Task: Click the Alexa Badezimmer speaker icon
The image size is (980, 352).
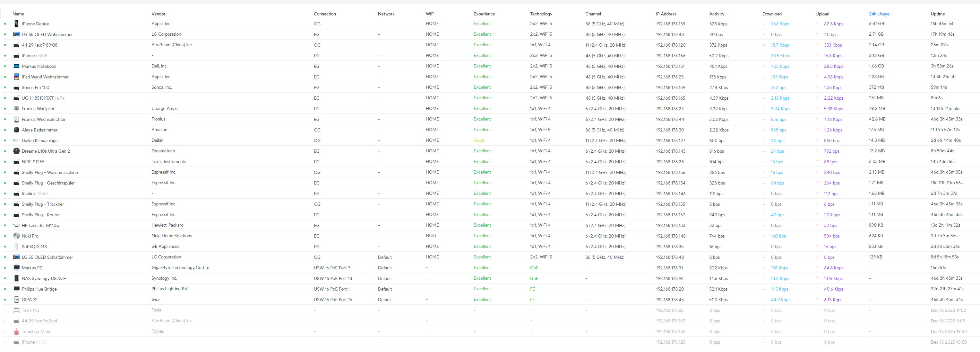Action: pos(16,130)
